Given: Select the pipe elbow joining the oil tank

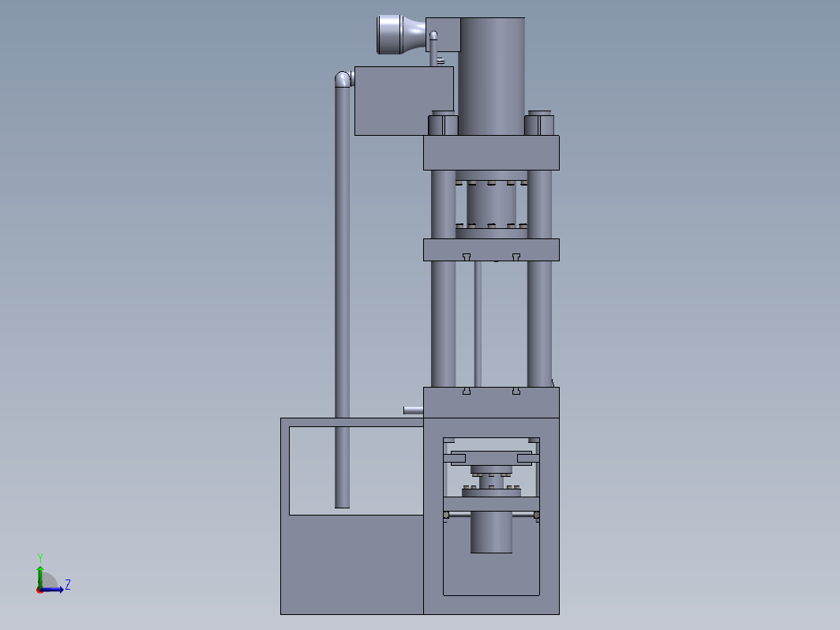Looking at the screenshot, I should click(x=343, y=78).
